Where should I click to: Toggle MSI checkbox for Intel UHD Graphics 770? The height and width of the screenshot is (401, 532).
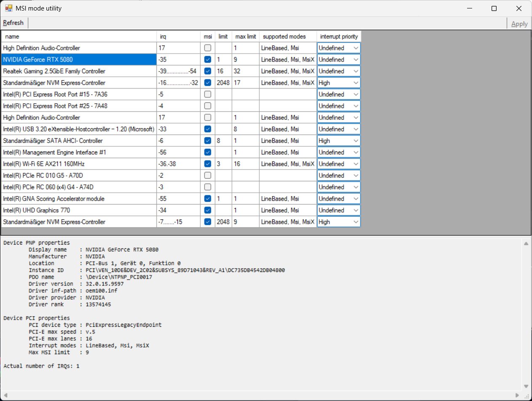(x=207, y=210)
